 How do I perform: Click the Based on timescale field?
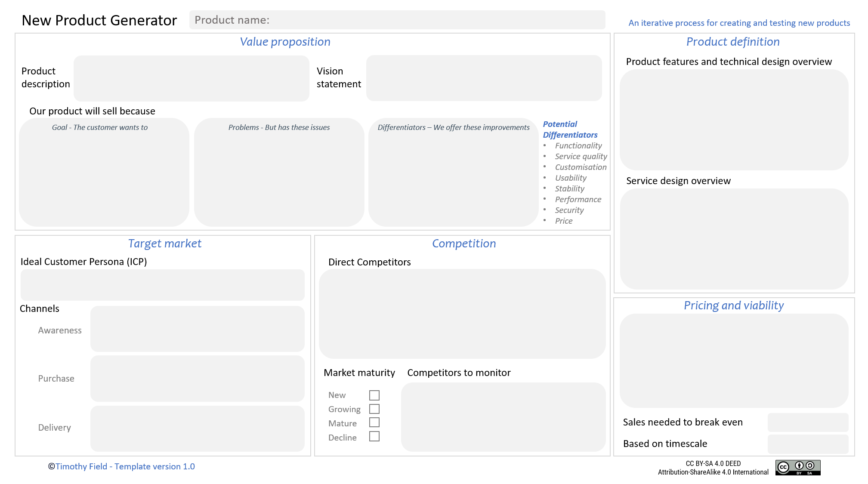(x=808, y=444)
